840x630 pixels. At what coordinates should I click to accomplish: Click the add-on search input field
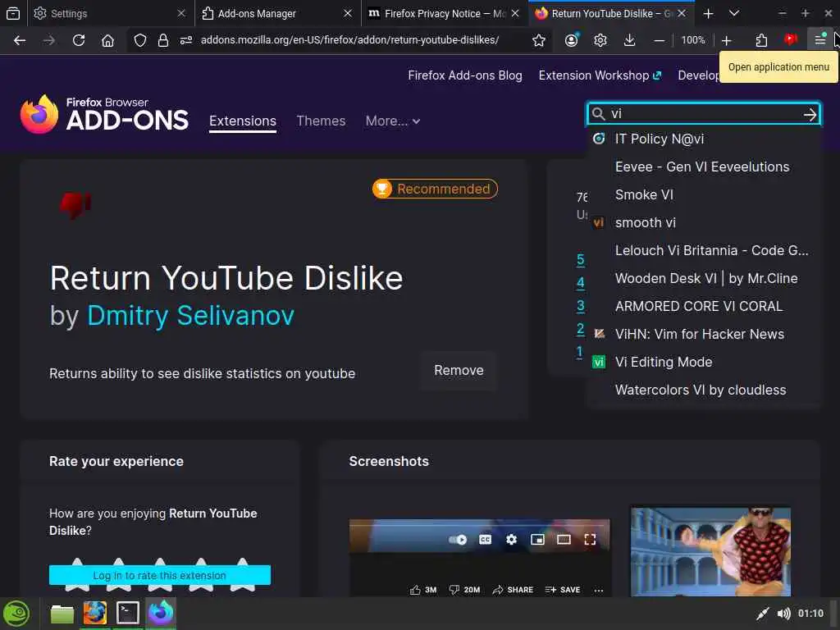point(704,113)
